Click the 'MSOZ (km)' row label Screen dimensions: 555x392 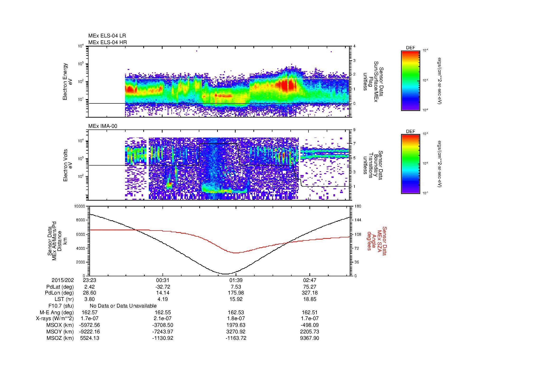tap(60, 338)
